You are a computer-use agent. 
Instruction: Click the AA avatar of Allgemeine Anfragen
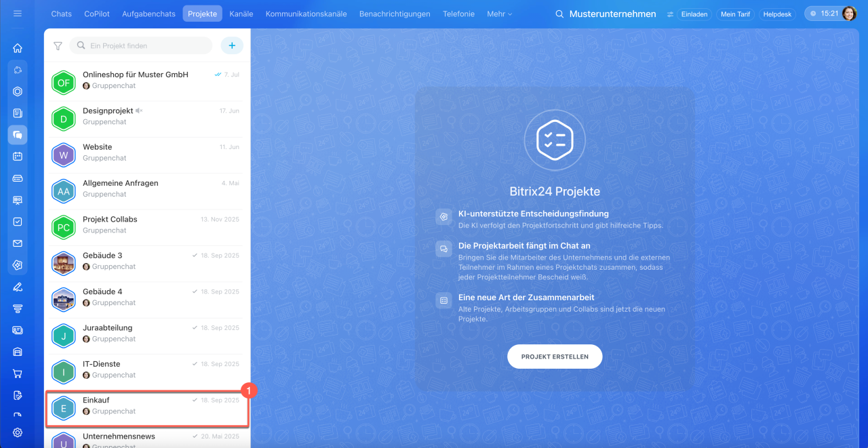click(x=64, y=191)
